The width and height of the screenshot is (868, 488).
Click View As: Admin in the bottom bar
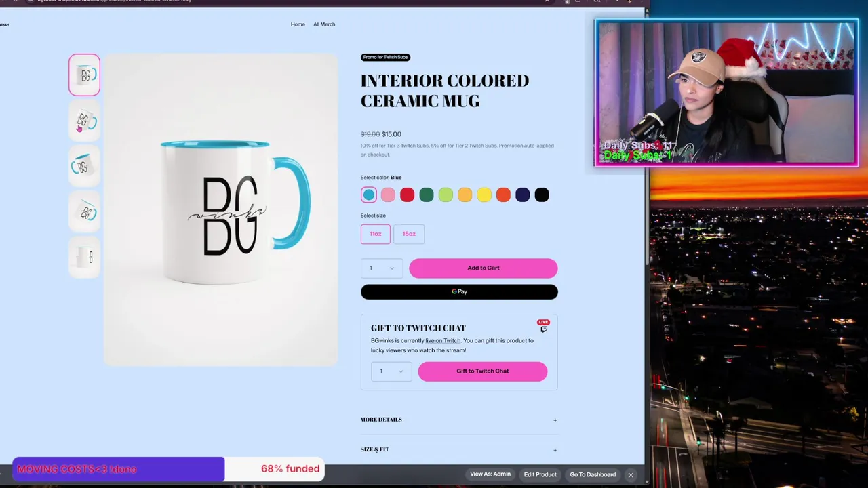tap(490, 474)
